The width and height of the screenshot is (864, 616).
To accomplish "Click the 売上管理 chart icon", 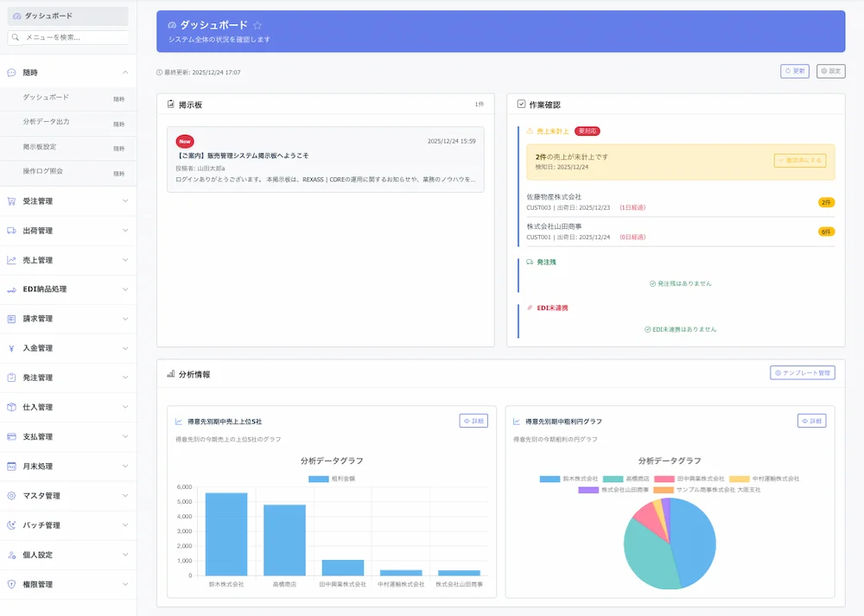I will pyautogui.click(x=12, y=260).
